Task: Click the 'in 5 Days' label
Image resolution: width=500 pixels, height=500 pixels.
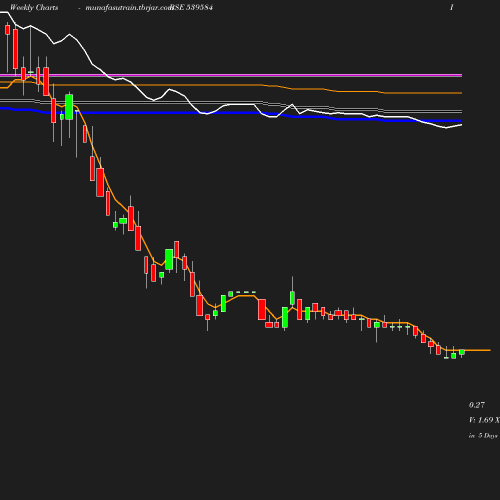Action: click(x=483, y=435)
